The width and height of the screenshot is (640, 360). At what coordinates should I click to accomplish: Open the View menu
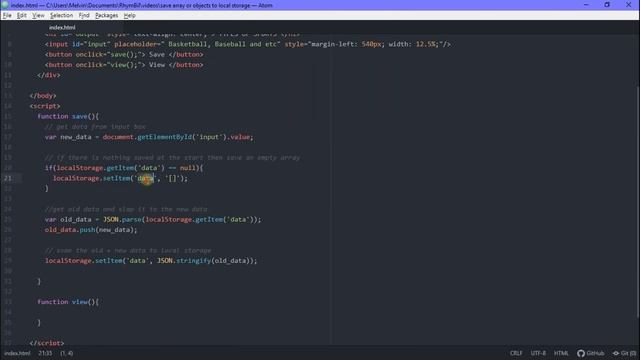tap(38, 16)
